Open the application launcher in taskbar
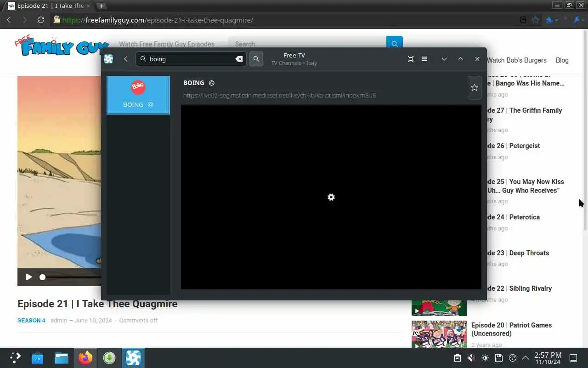 click(15, 358)
